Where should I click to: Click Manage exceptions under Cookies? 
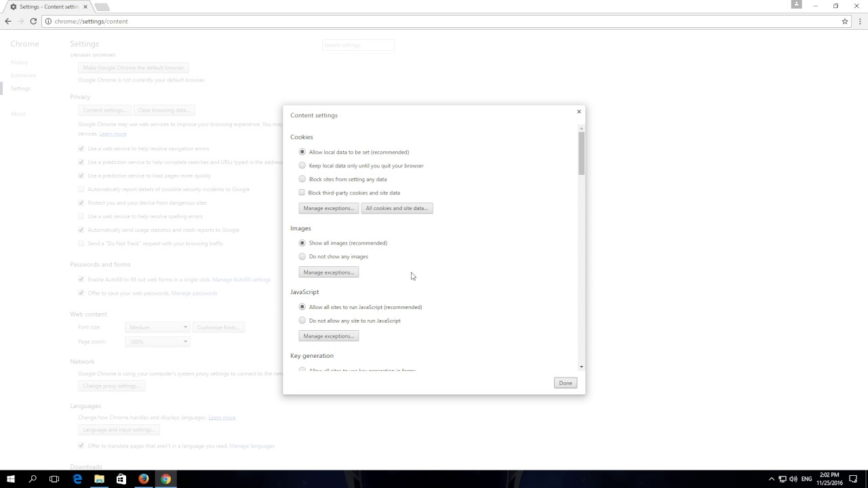[328, 208]
